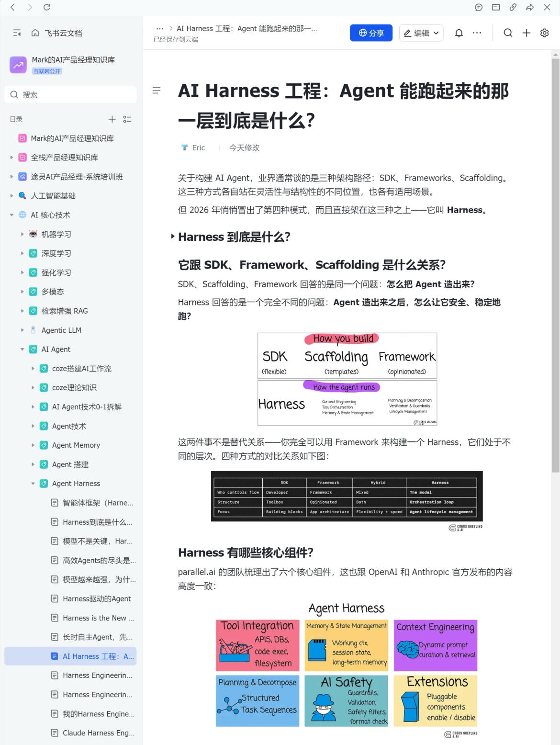Expand 途灵AI产品经理-系统培训班 node
The height and width of the screenshot is (745, 560).
(x=12, y=177)
